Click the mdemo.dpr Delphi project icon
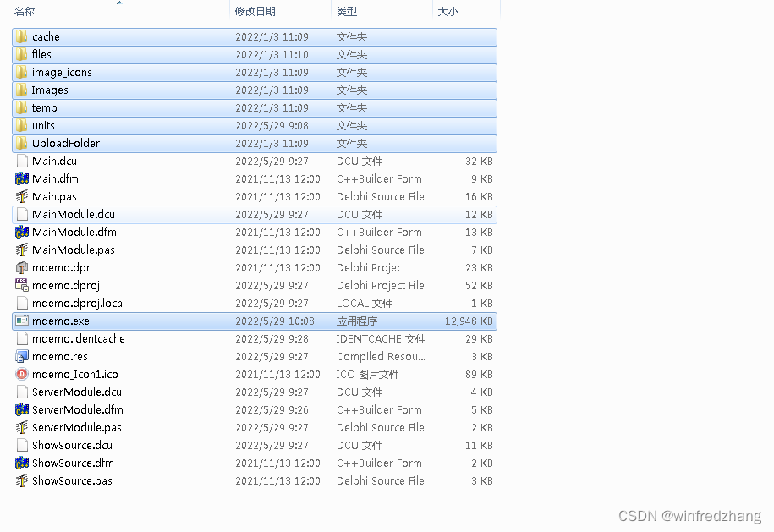 tap(22, 267)
